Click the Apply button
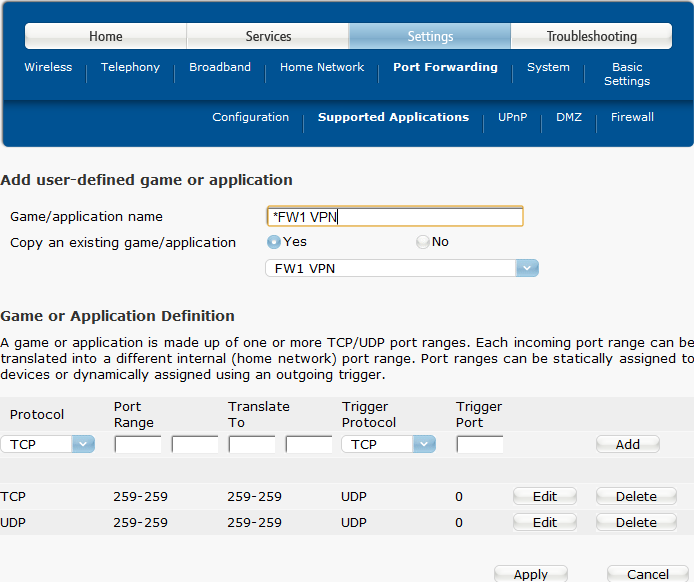Image resolution: width=694 pixels, height=582 pixels. click(x=530, y=574)
